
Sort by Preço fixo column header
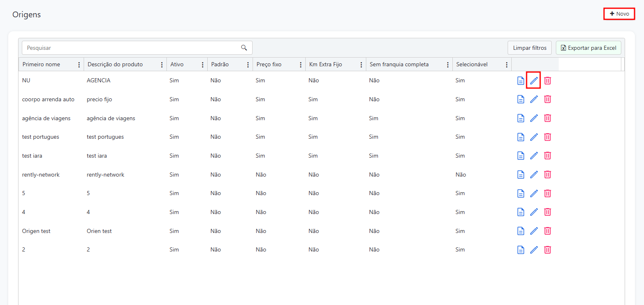(269, 65)
